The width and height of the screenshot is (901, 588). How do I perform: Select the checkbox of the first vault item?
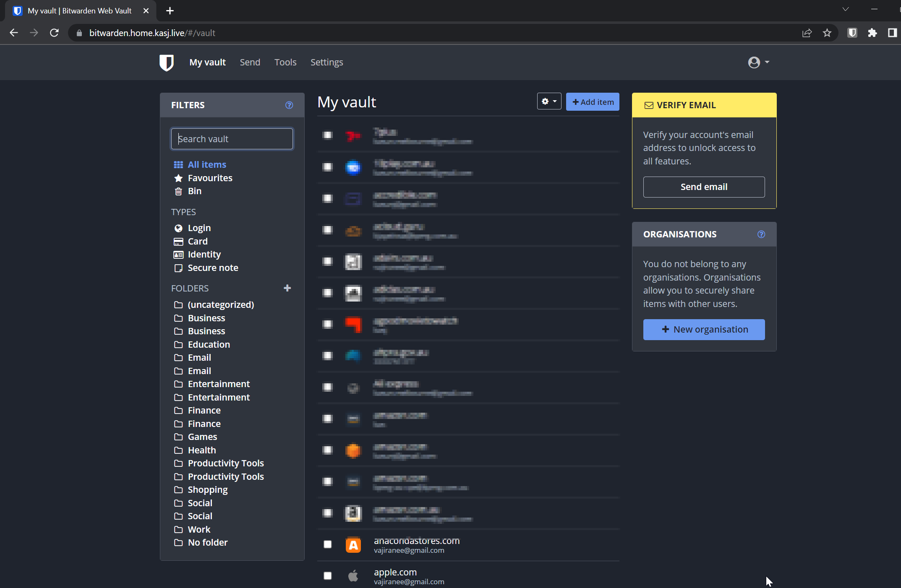(x=328, y=135)
